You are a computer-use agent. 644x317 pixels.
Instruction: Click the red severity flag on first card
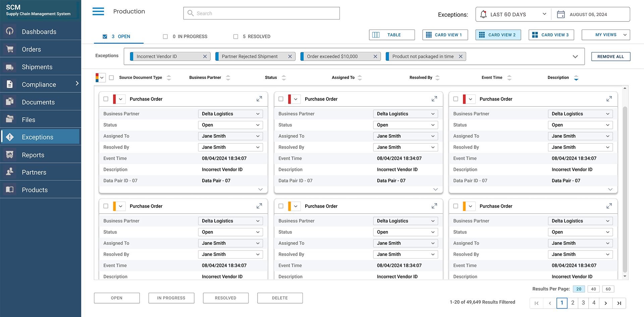(x=115, y=99)
